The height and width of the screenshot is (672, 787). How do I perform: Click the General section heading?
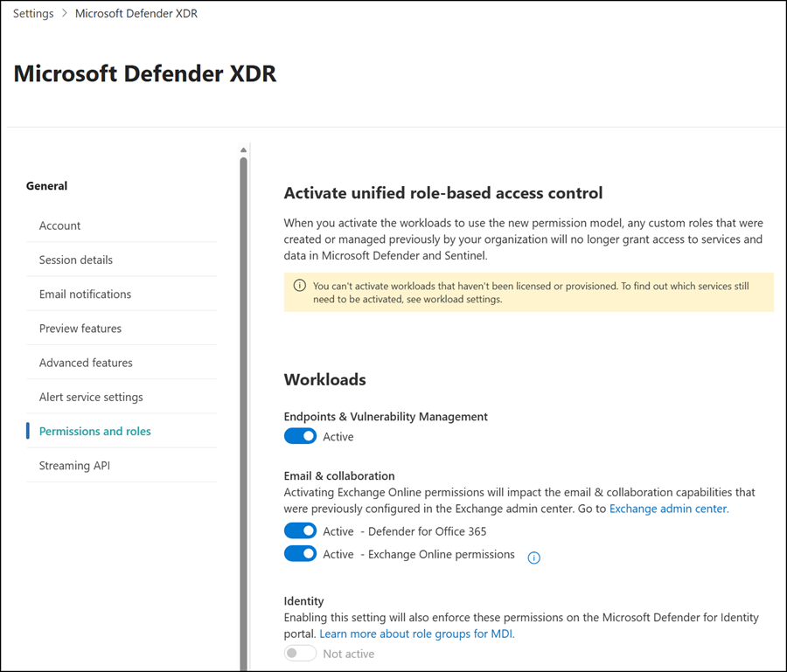[x=46, y=186]
